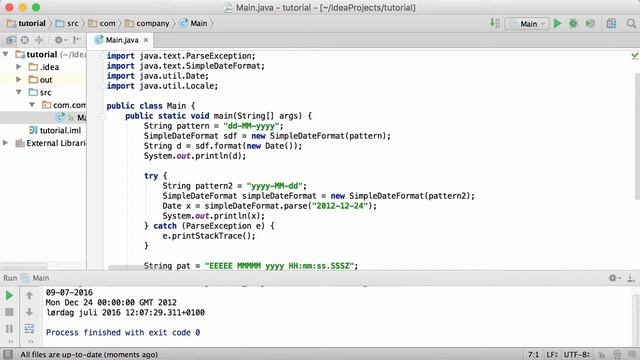
Task: Open Search Everywhere magnifier icon
Action: coord(631,23)
